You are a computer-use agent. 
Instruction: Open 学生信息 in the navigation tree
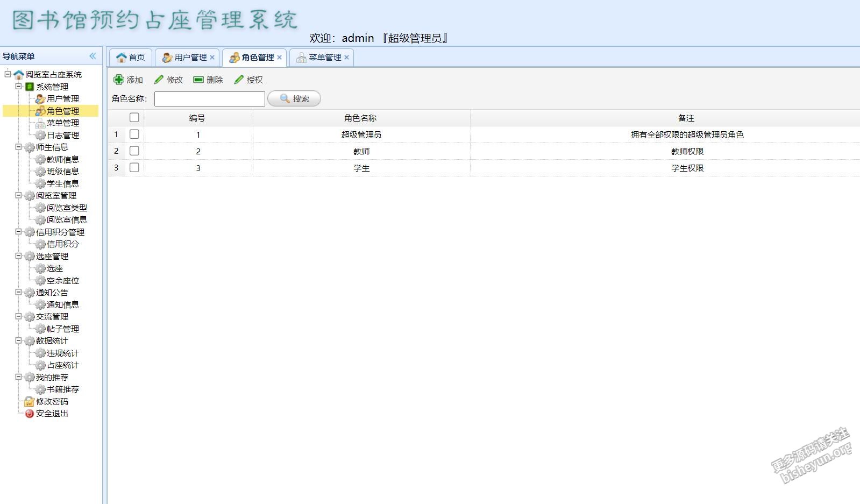pyautogui.click(x=62, y=183)
